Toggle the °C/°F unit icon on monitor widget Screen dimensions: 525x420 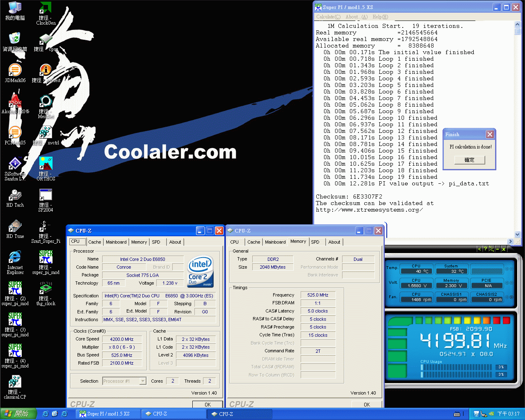[491, 249]
